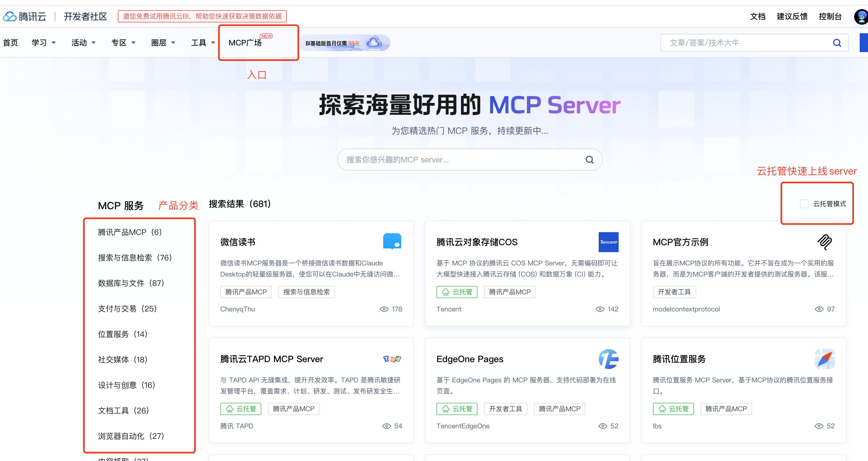Click the 腾讯云BI free trial promo banner
Image resolution: width=868 pixels, height=461 pixels.
202,16
